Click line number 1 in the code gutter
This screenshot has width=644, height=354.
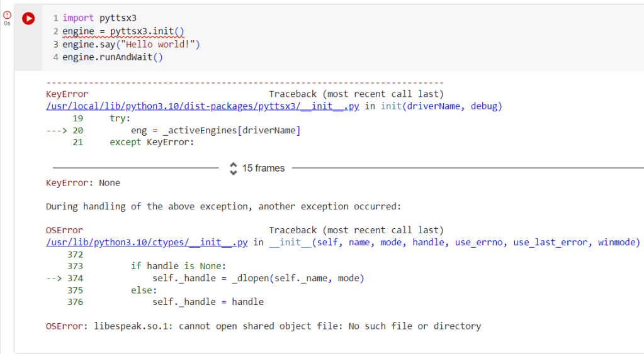(56, 18)
